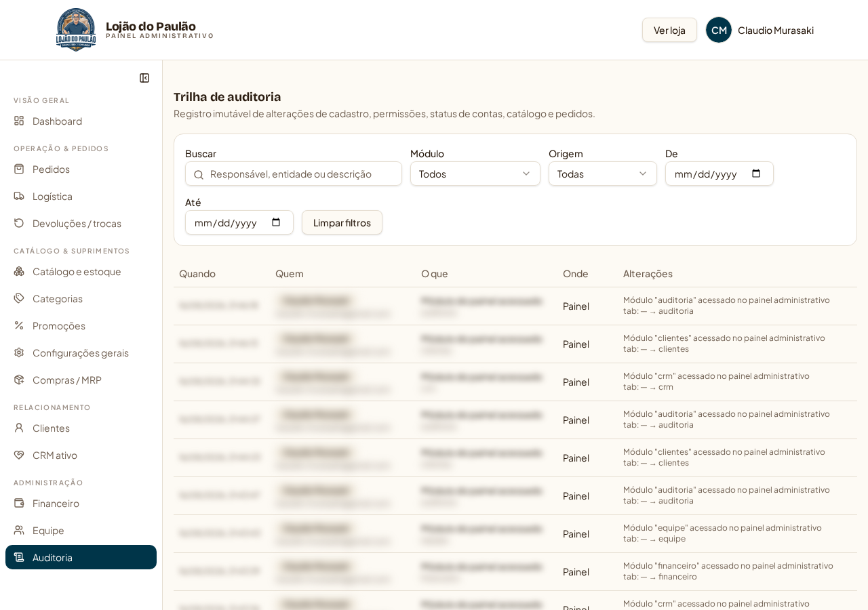The image size is (868, 610).
Task: Click the Clientes person icon
Action: [x=19, y=428]
